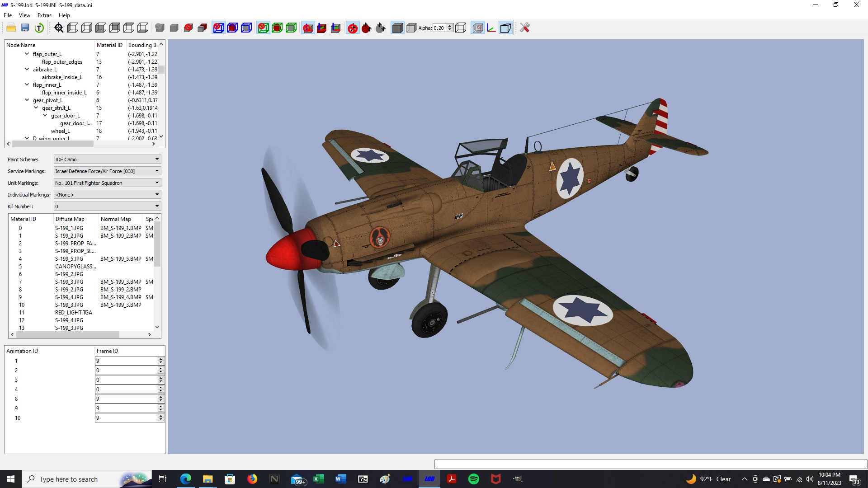Open the View menu

point(24,15)
